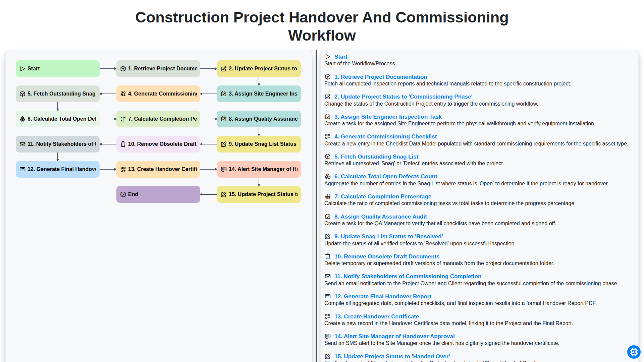Open the Start link in the description list
The width and height of the screenshot is (644, 362).
click(x=341, y=57)
